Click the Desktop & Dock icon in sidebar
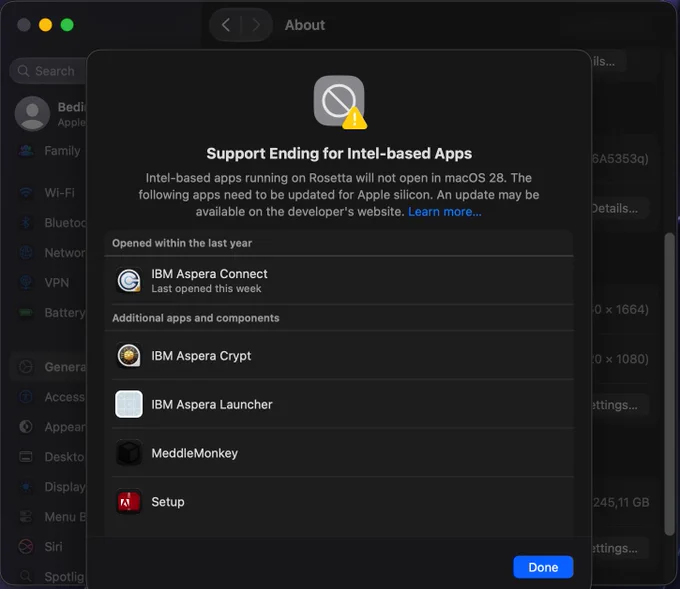The width and height of the screenshot is (680, 589). click(x=26, y=457)
